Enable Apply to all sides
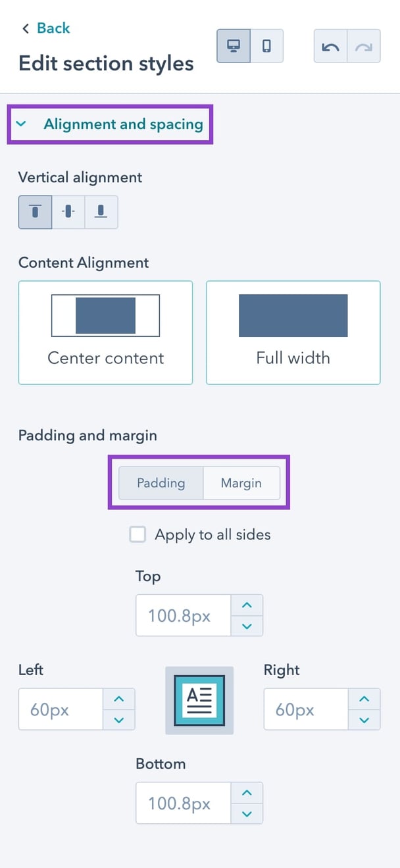Screen dimensions: 400x868 [137, 534]
